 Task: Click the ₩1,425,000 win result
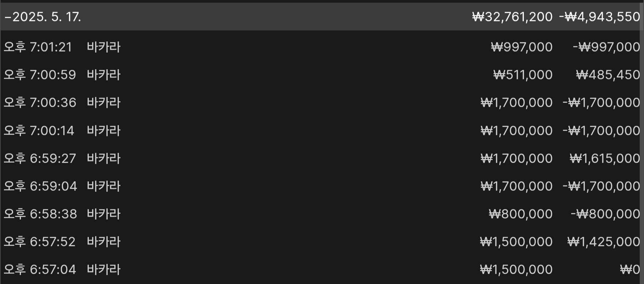604,242
